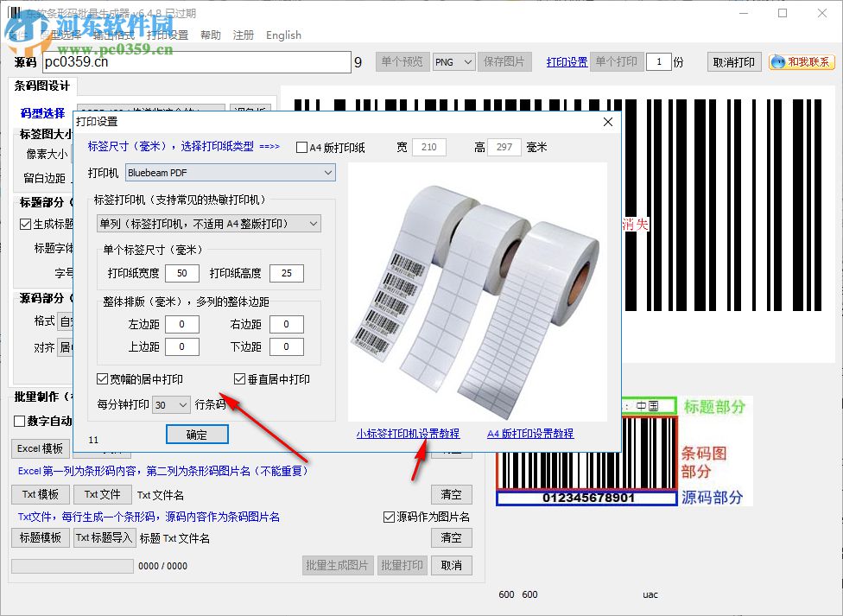Open the Bluebeam PDF printer dropdown
The width and height of the screenshot is (843, 616).
pos(327,172)
